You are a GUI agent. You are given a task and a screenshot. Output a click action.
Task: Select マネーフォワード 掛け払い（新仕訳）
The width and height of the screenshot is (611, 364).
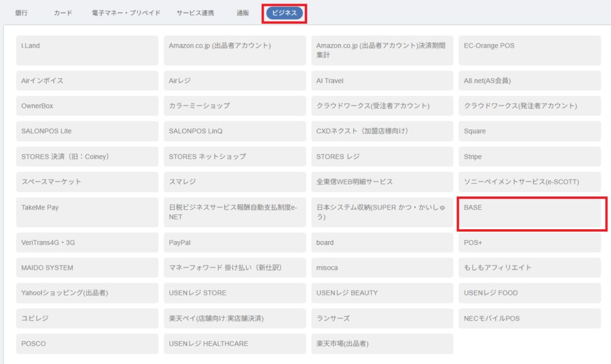point(234,268)
